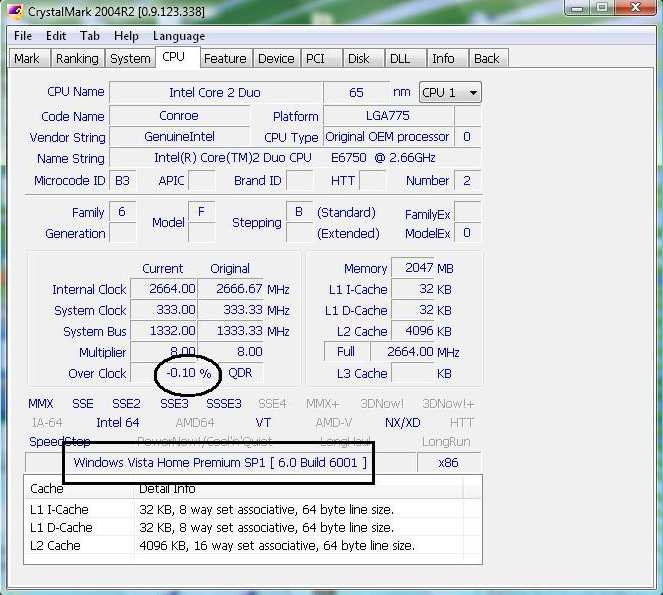
Task: Click current System Clock value 333.00
Action: pos(163,310)
